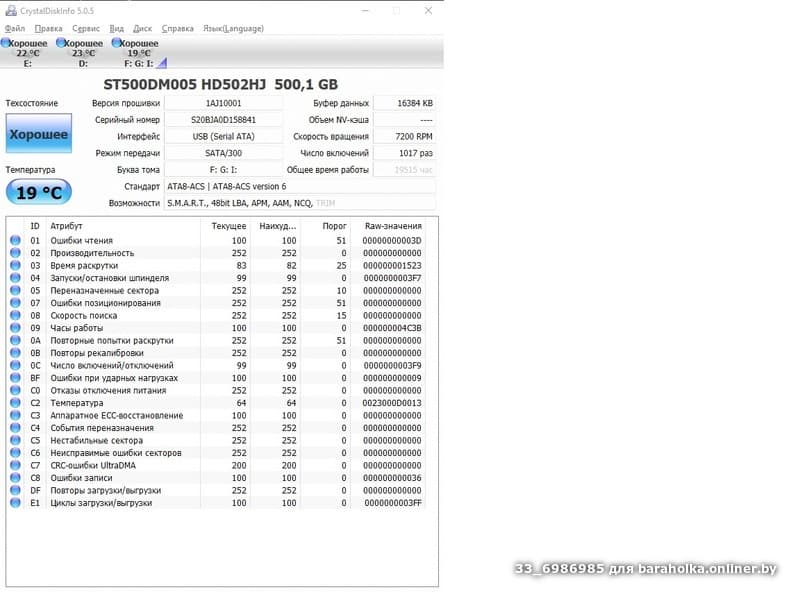The image size is (800, 592).
Task: Click status orb for E1 Циклы загрузки/выгрузки
Action: coord(15,503)
